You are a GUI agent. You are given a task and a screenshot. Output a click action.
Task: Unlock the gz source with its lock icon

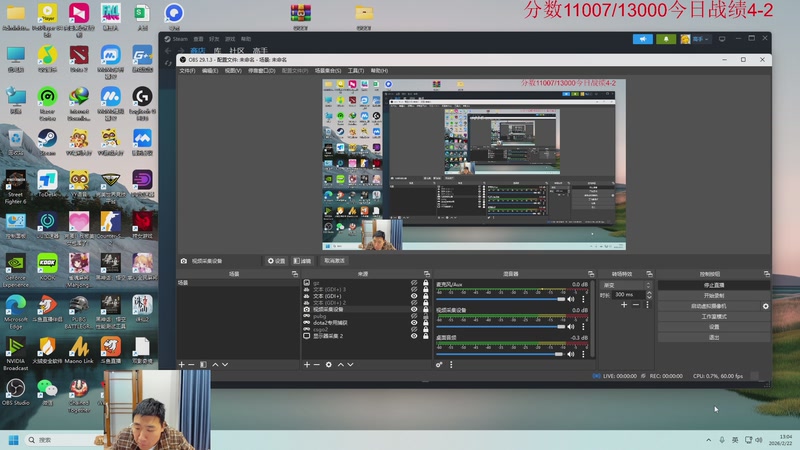[426, 283]
